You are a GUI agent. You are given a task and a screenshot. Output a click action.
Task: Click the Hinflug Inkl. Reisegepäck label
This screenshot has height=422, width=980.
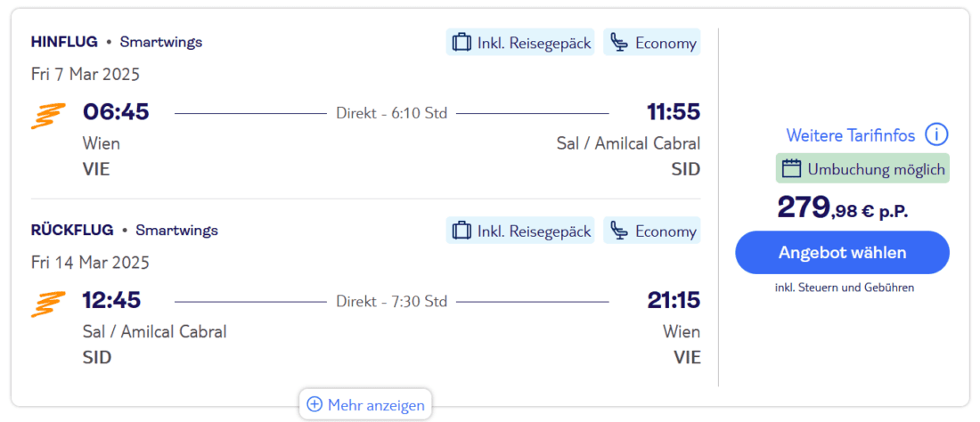(x=534, y=43)
